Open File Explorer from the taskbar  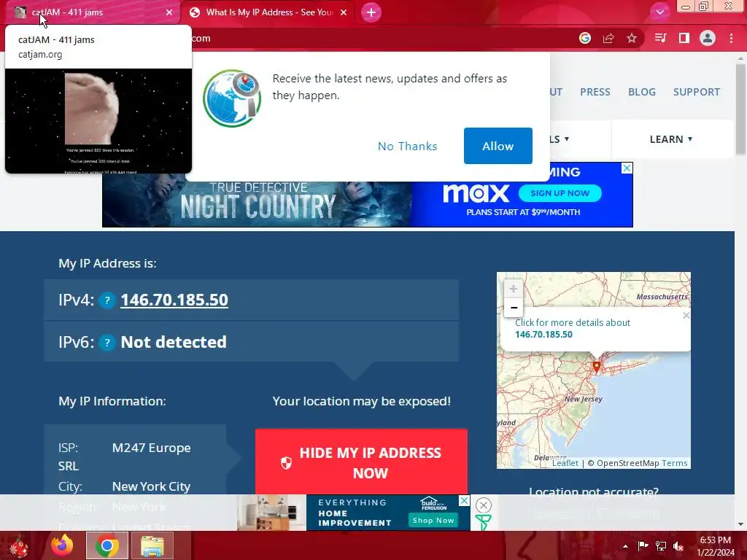152,545
